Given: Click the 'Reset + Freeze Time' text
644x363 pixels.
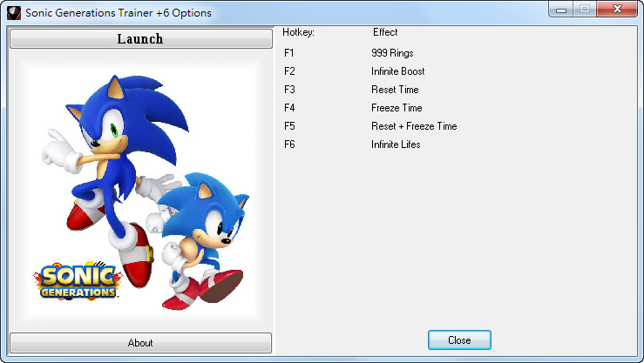Looking at the screenshot, I should click(414, 126).
